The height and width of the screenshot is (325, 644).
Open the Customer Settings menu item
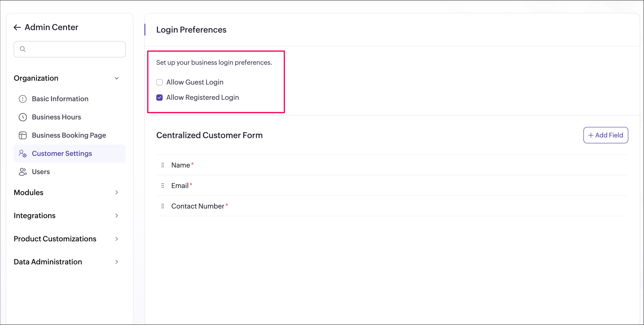pos(62,154)
